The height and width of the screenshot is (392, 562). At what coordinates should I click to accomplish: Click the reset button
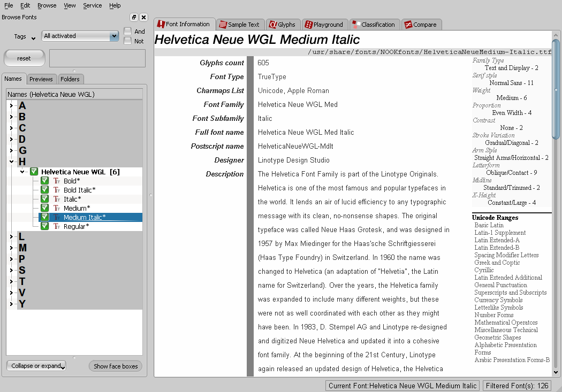click(25, 58)
